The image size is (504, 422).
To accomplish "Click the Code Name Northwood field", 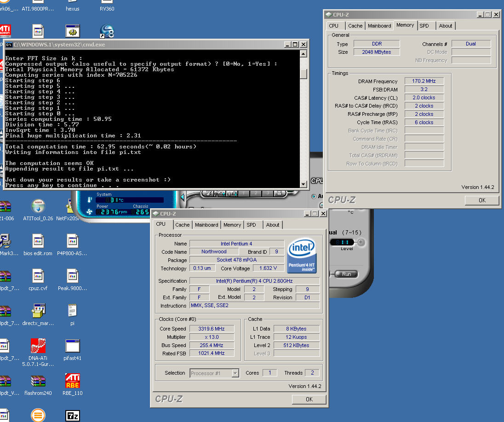I will (214, 251).
